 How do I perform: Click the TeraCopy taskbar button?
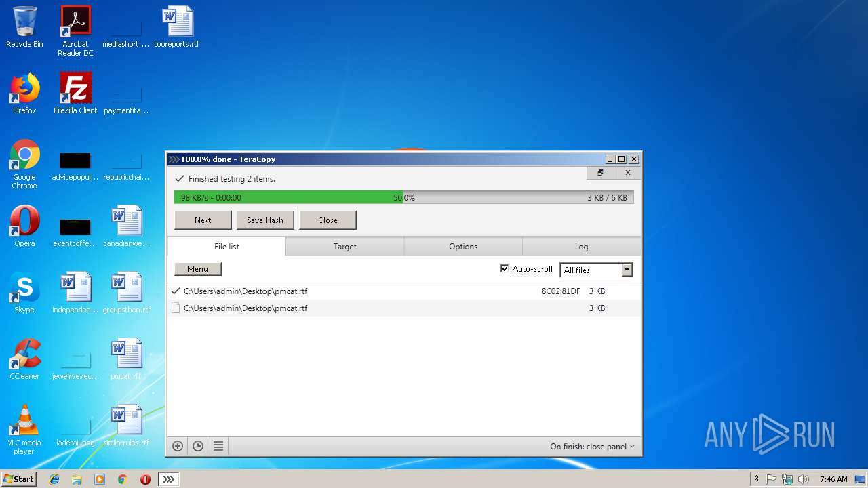pos(169,479)
